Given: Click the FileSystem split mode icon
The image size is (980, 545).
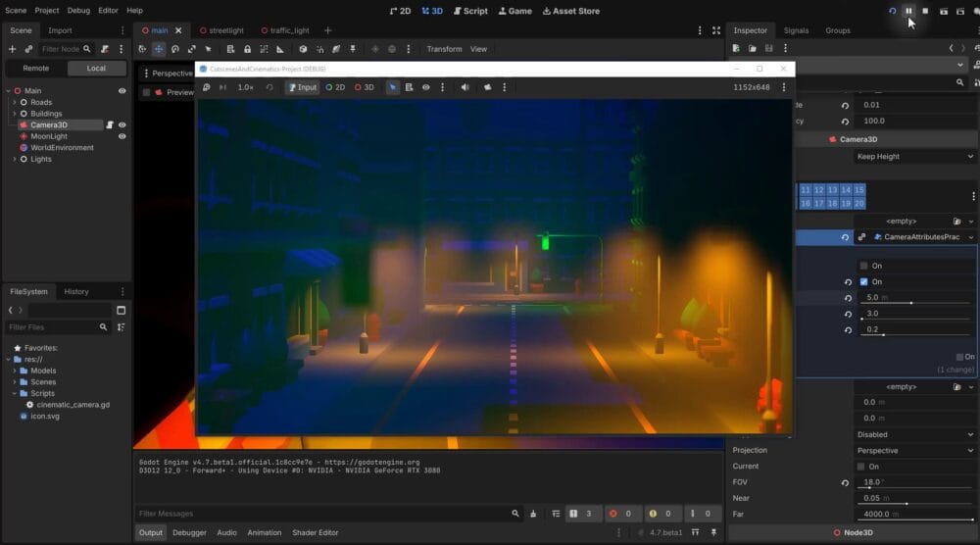Looking at the screenshot, I should click(x=122, y=310).
